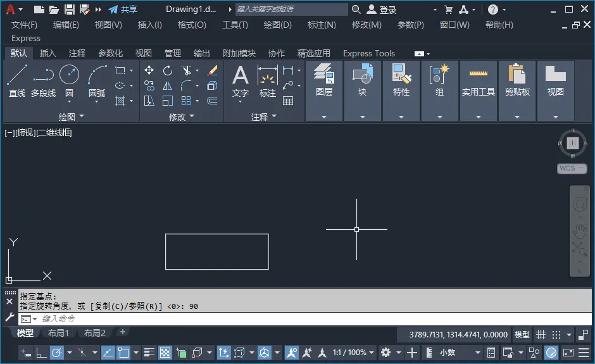The width and height of the screenshot is (595, 364).
Task: Switch to the Express Tools ribbon tab
Action: click(x=369, y=54)
